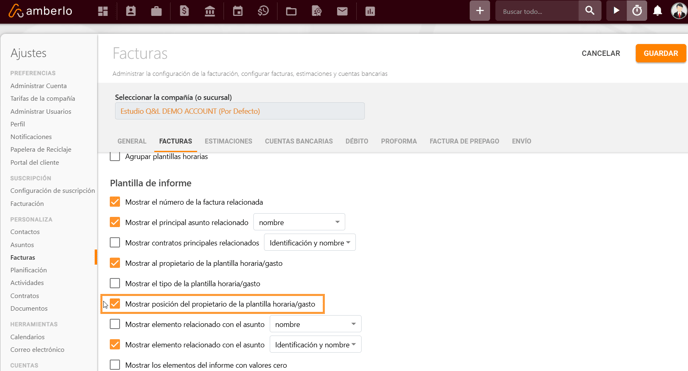
Task: Open the reports chart icon
Action: (370, 11)
